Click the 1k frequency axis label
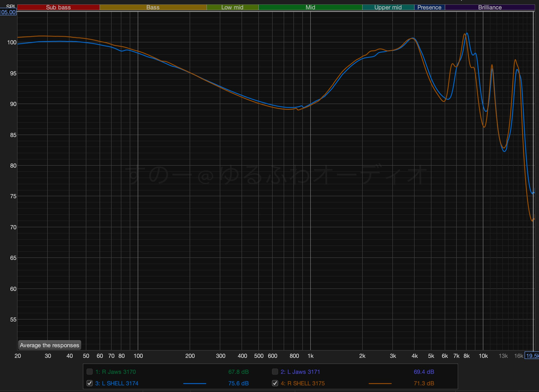 click(310, 356)
